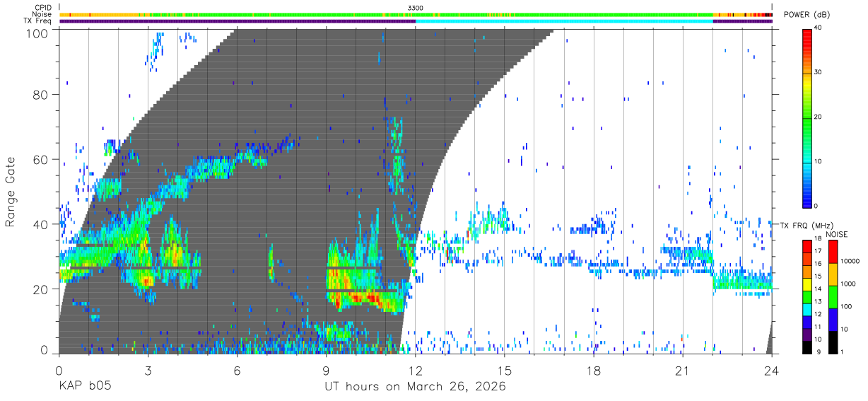Viewport: 868px width, 401px height.
Task: Click the NOISE color scale bar
Action: tap(833, 296)
